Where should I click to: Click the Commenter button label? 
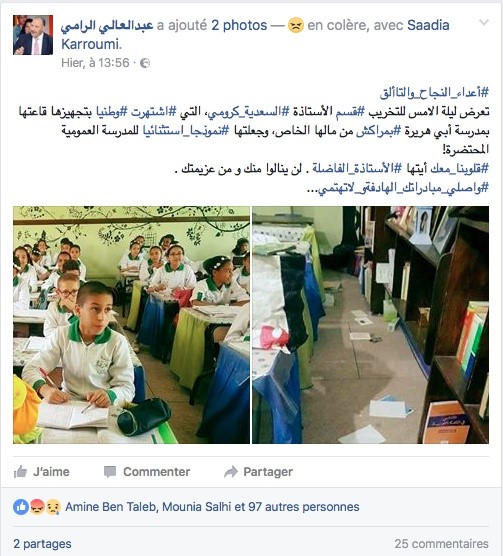coord(157,472)
